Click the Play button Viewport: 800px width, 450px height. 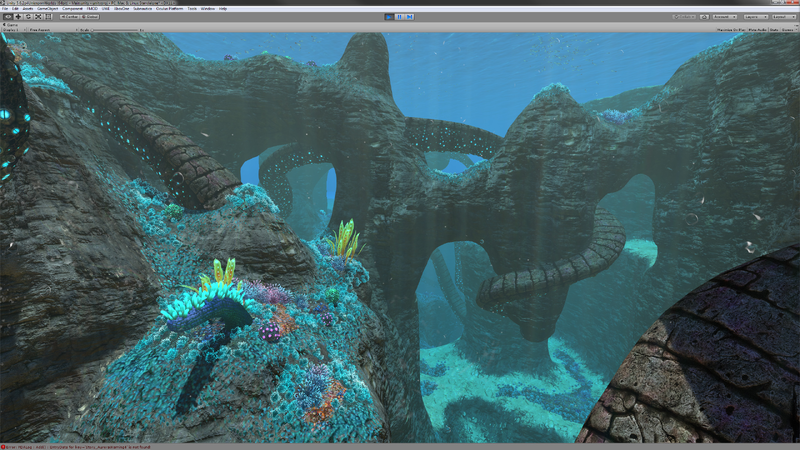pyautogui.click(x=389, y=17)
